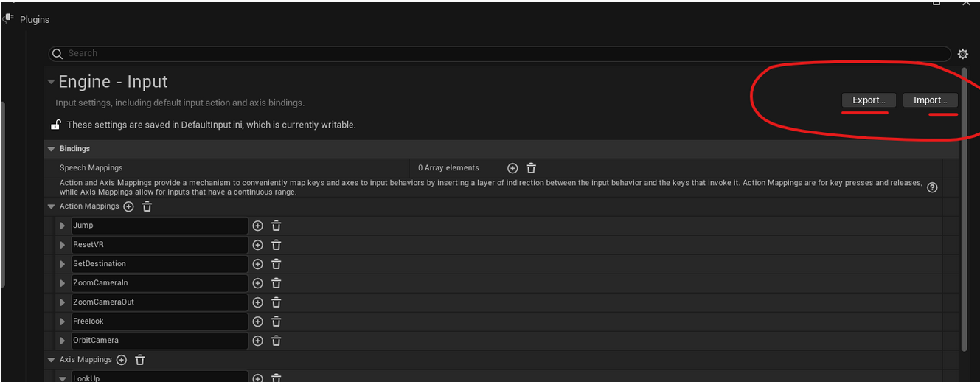Click the lock icon for DefaultInput.ini
This screenshot has height=382, width=980.
pos(55,125)
